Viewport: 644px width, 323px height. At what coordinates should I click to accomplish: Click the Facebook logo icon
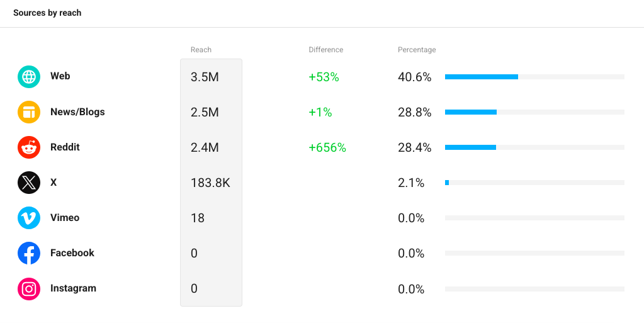(29, 253)
